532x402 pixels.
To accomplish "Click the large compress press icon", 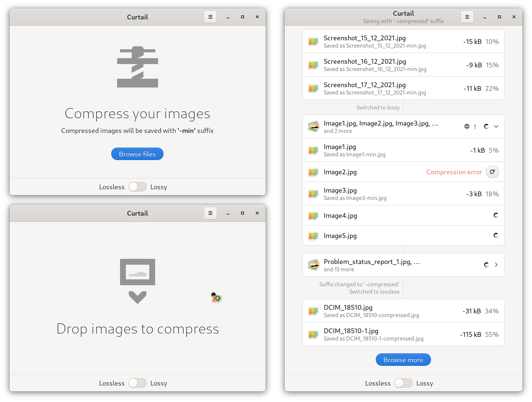I will [138, 67].
